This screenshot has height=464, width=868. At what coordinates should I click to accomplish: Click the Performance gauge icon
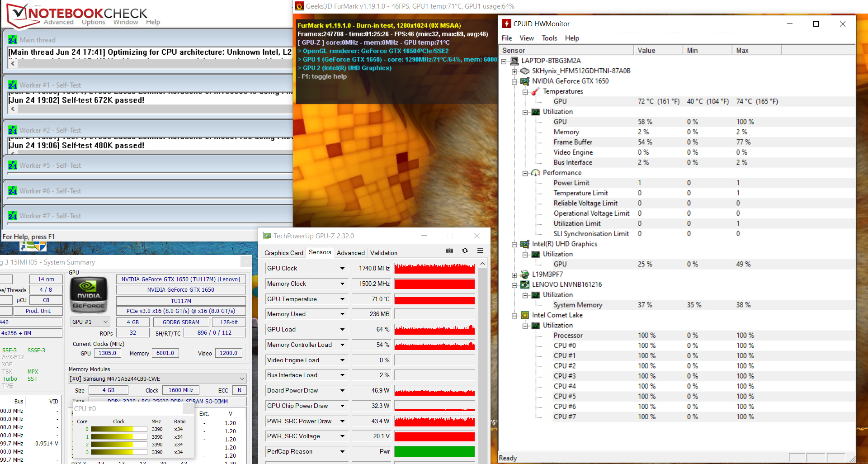[535, 173]
